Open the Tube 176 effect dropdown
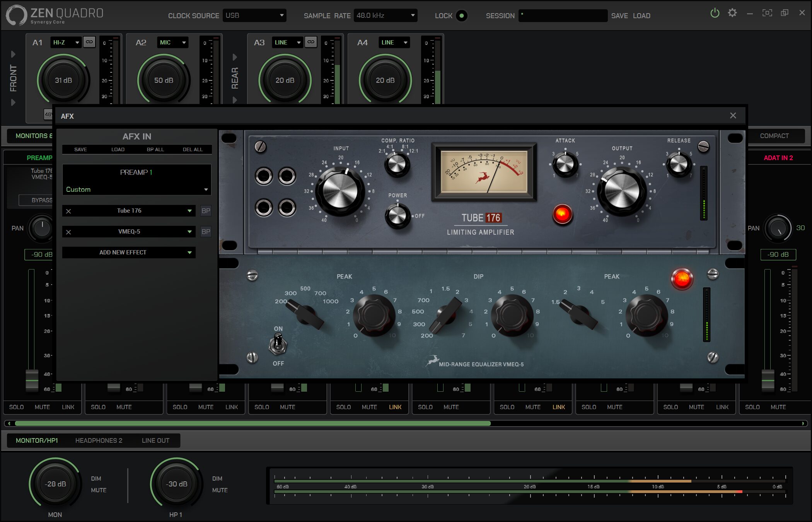 tap(129, 211)
